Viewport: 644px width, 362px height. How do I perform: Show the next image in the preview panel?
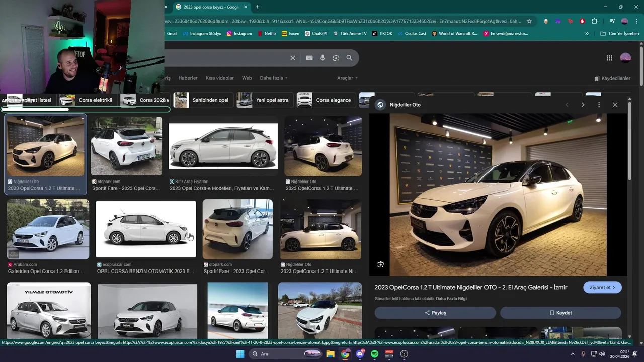pos(583,105)
